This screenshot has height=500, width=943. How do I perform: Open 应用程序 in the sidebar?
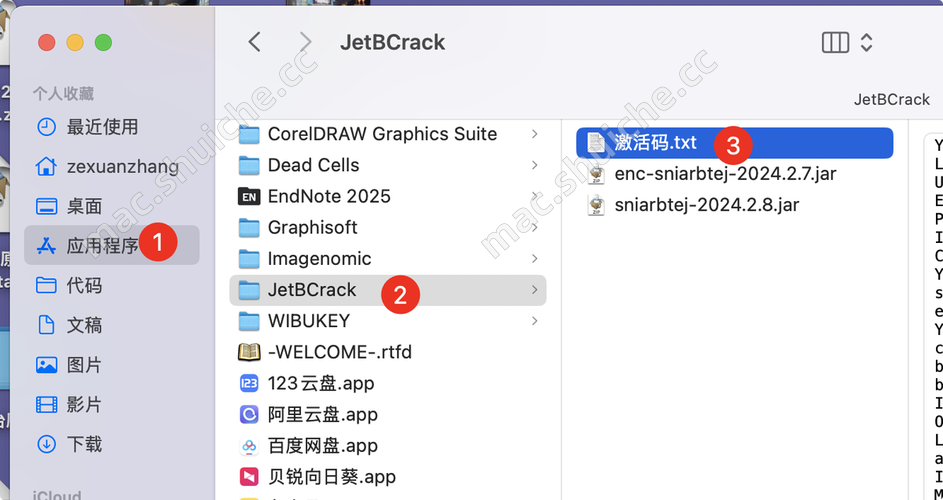pyautogui.click(x=102, y=245)
